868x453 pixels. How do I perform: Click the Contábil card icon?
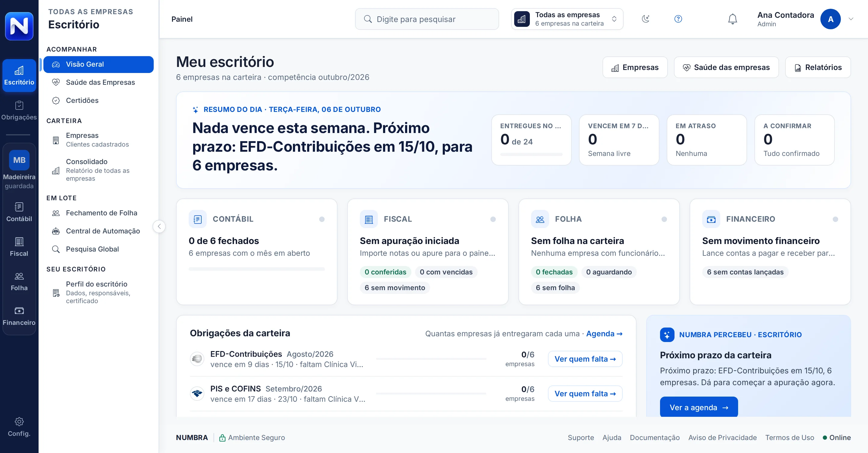click(x=197, y=219)
